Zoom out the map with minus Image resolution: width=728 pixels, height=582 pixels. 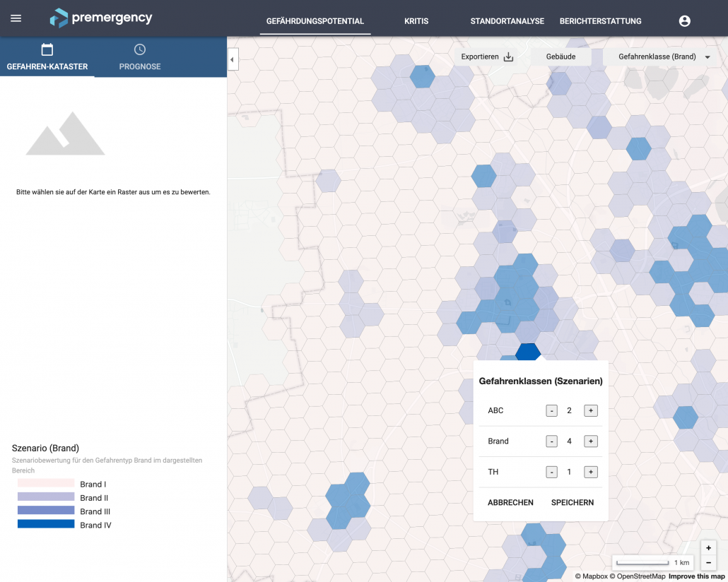(x=708, y=562)
